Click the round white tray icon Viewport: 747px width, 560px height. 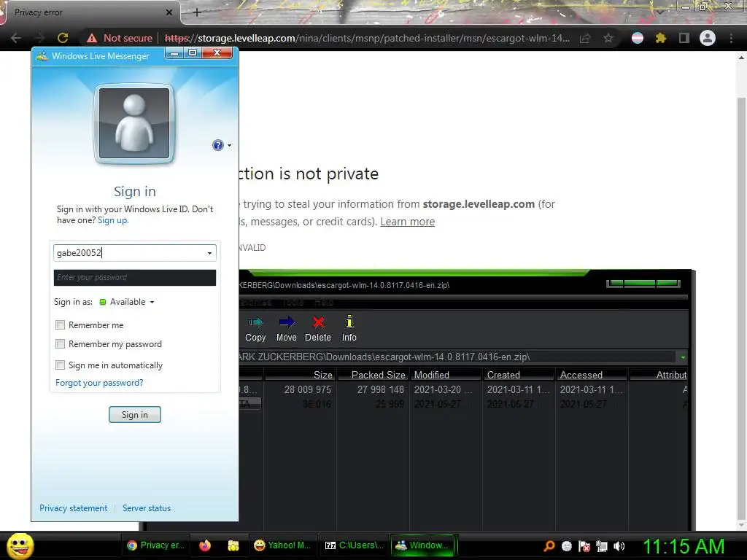pos(567,545)
